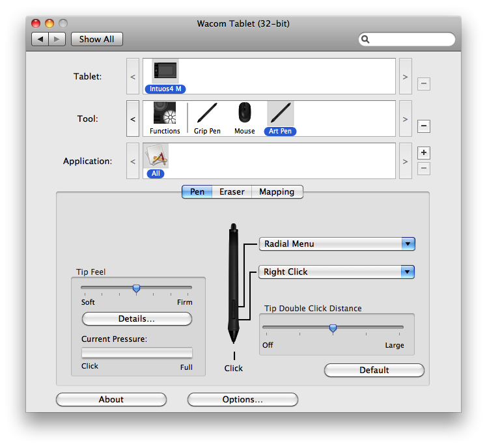Minimize the Wacom Tablet window

coord(49,23)
